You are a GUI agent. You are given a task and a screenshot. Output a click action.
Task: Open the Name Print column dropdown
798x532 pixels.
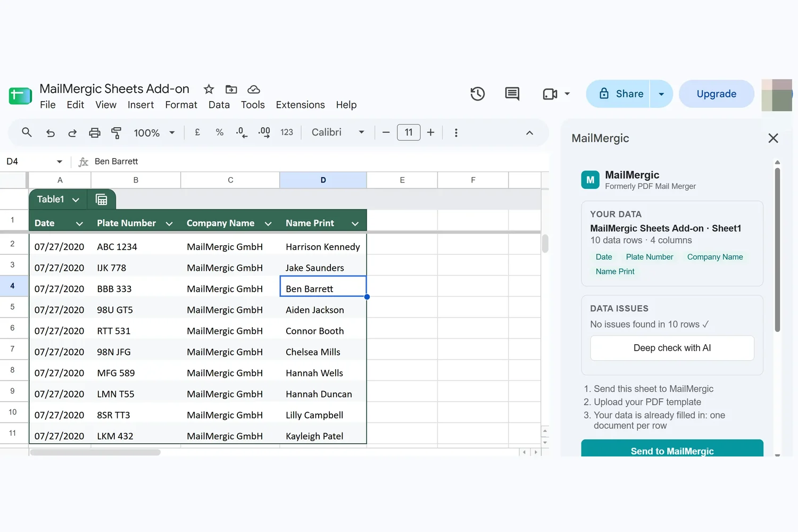[355, 224]
